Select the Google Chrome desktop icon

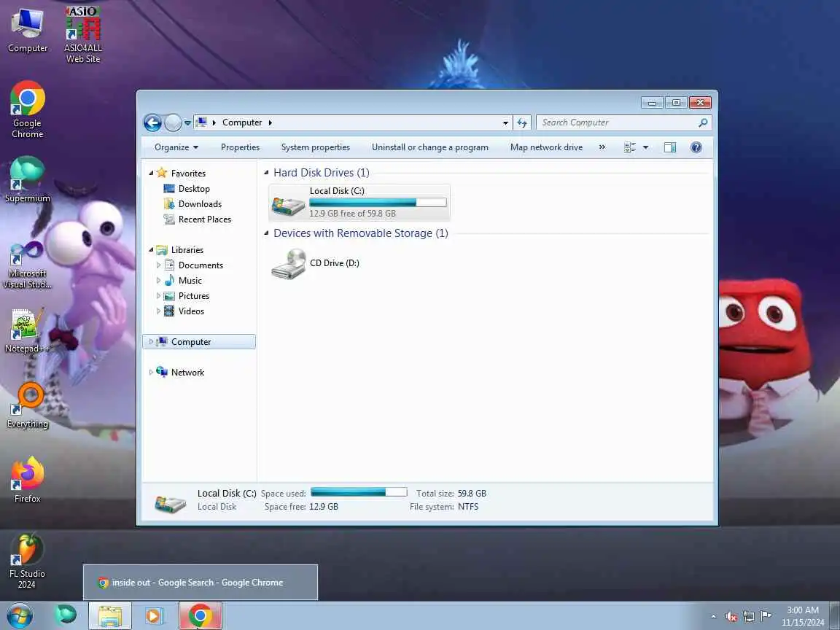pos(27,110)
